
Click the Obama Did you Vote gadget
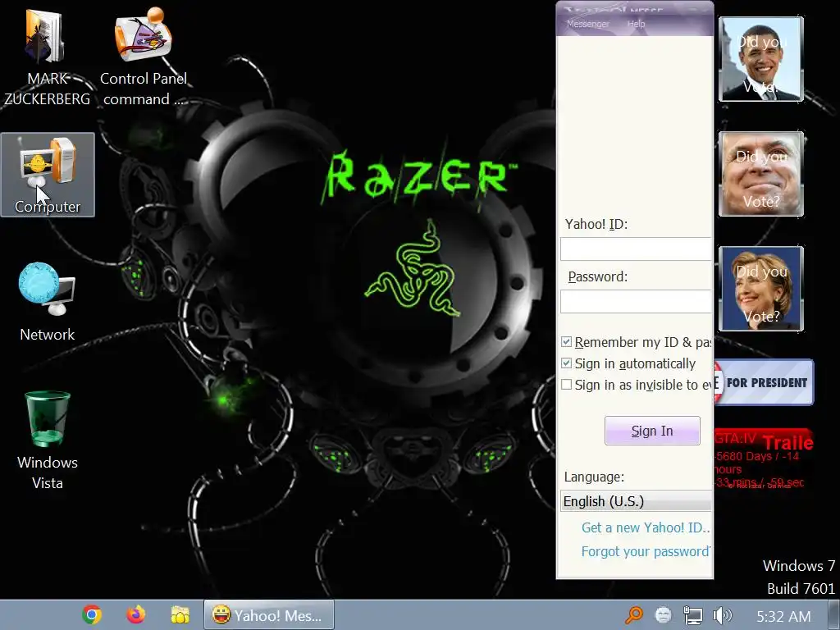pyautogui.click(x=760, y=59)
